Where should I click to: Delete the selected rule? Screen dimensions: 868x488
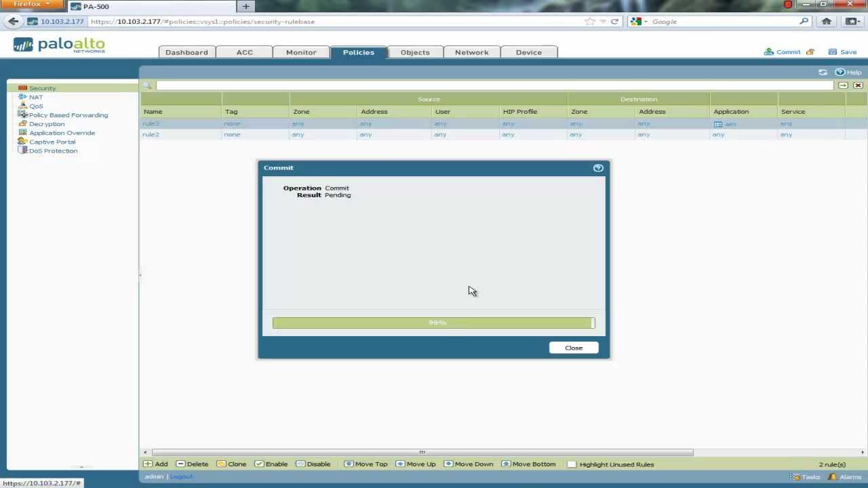(x=192, y=464)
